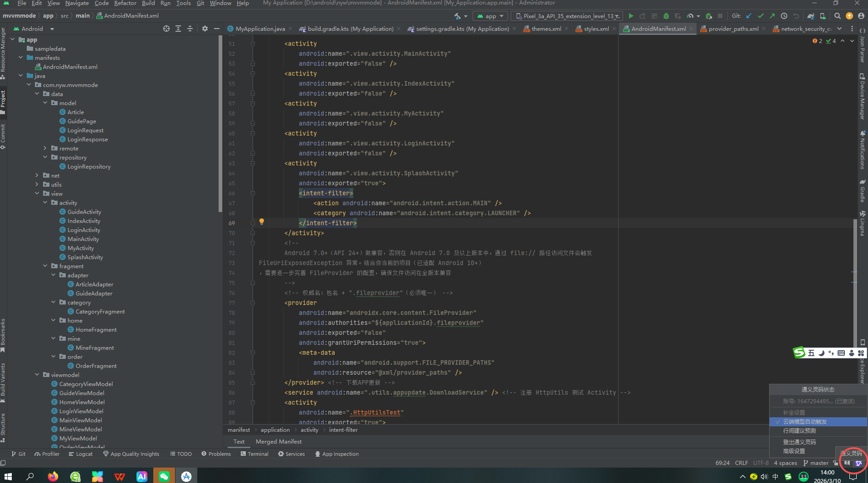Click the 4 spaces indent setting
Image resolution: width=868 pixels, height=483 pixels.
click(785, 463)
